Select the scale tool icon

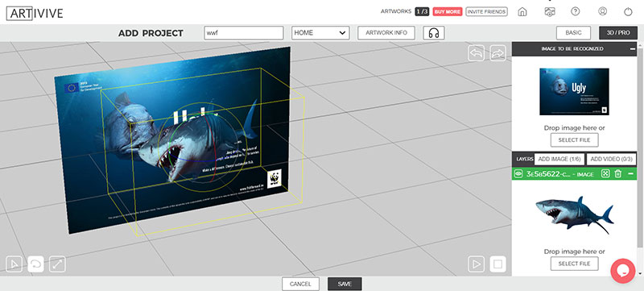point(57,264)
